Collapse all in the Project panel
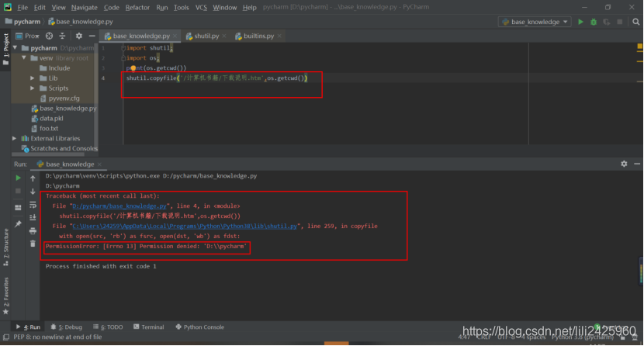The image size is (644, 346). 62,36
